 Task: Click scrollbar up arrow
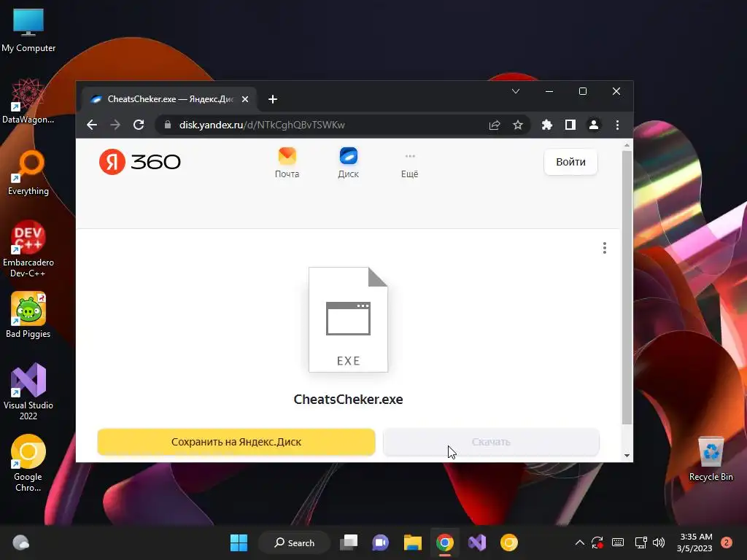[x=627, y=145]
